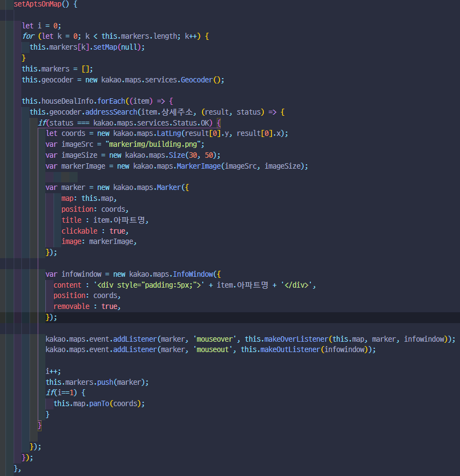Click 'title : item.아파트명,' line

[x=105, y=220]
